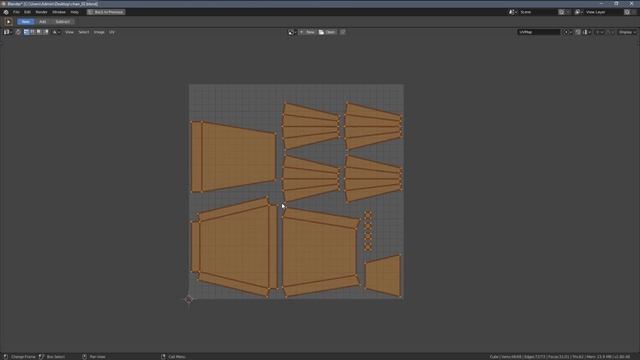This screenshot has width=640, height=360.
Task: Open the Image menu in UV editor
Action: point(99,32)
